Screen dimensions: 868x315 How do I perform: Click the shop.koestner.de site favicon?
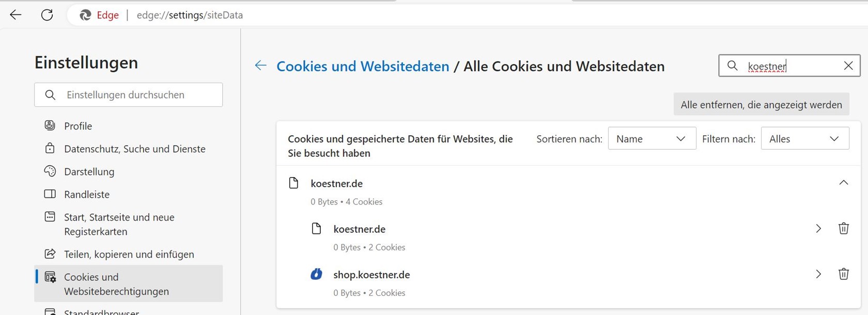(x=316, y=274)
